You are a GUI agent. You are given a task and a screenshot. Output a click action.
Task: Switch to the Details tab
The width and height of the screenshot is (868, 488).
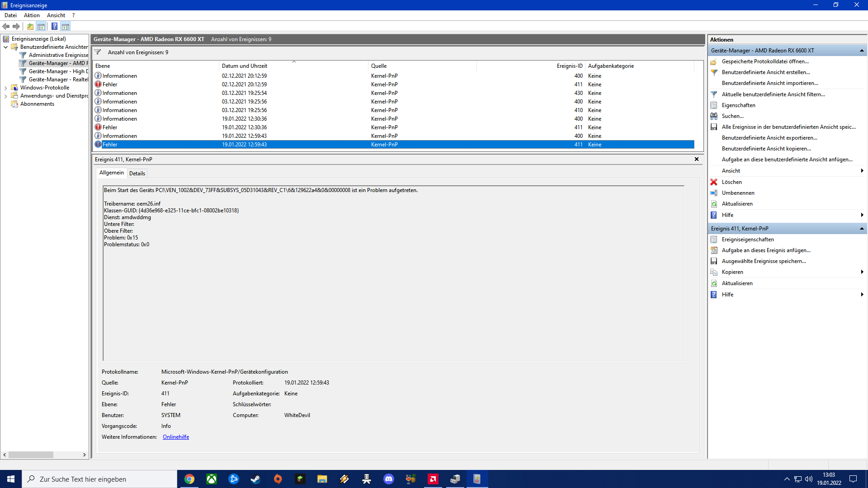[137, 173]
